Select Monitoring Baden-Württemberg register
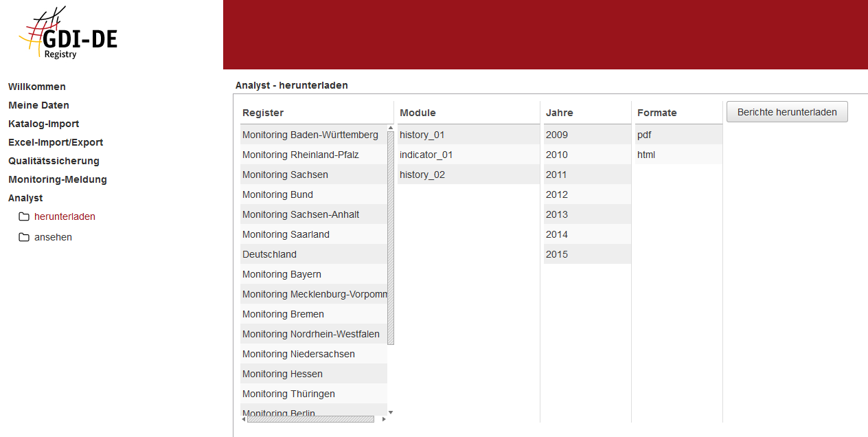Screen dimensions: 868x437 pyautogui.click(x=310, y=135)
